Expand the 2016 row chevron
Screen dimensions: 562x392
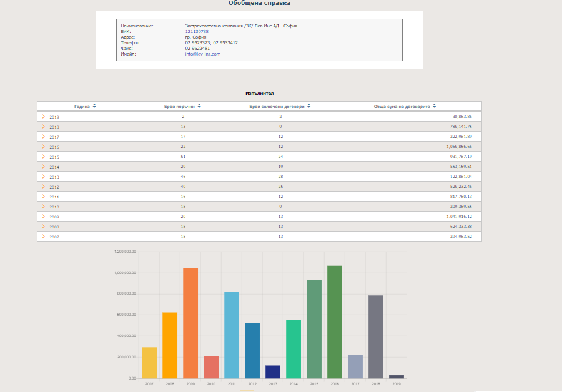[43, 147]
